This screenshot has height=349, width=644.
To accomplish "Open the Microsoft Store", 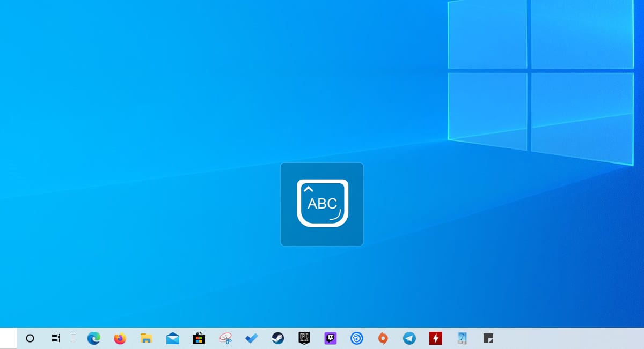I will click(198, 338).
